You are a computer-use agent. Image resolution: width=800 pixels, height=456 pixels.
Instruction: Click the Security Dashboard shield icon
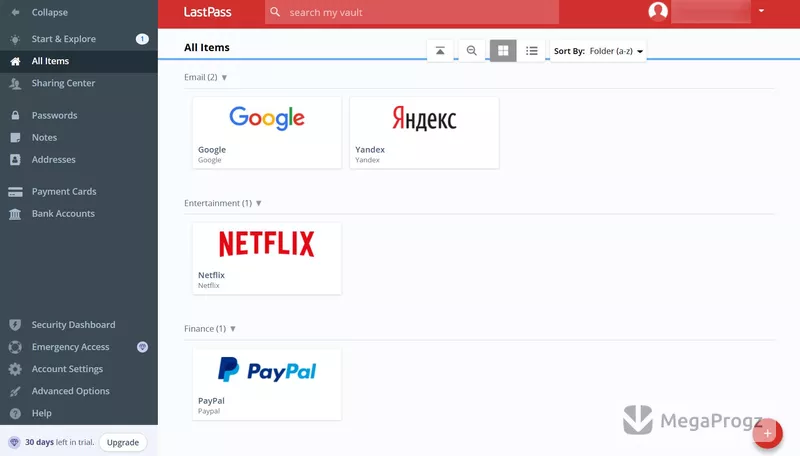[x=15, y=325]
